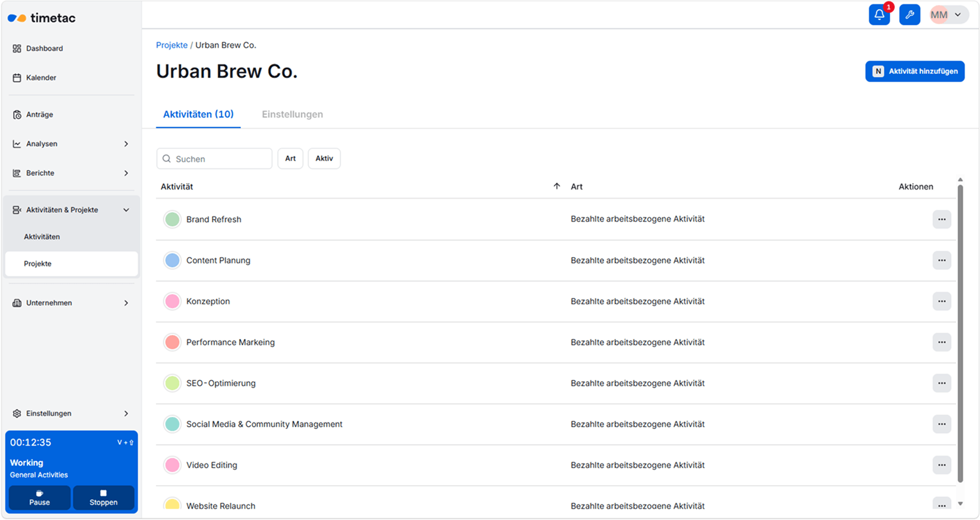Click the Pause timer button
Image resolution: width=980 pixels, height=520 pixels.
click(x=40, y=498)
